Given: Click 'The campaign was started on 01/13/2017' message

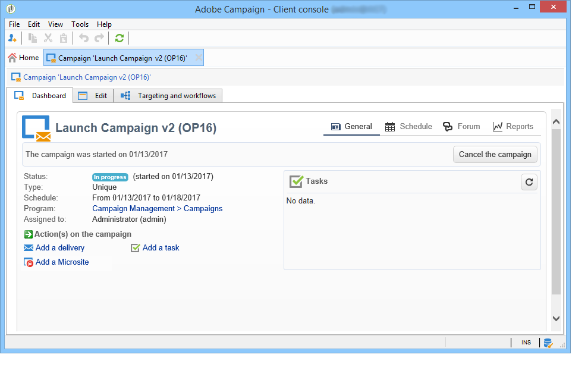Looking at the screenshot, I should 96,155.
